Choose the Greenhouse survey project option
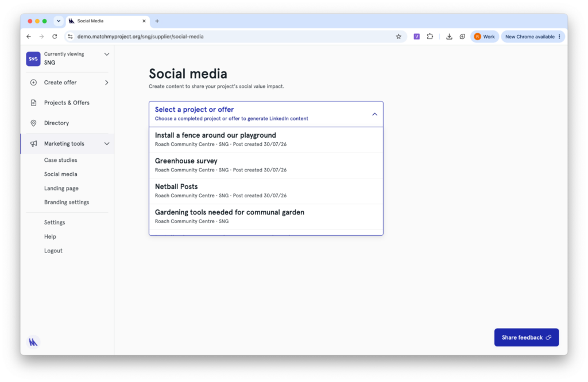The width and height of the screenshot is (588, 382). (266, 165)
